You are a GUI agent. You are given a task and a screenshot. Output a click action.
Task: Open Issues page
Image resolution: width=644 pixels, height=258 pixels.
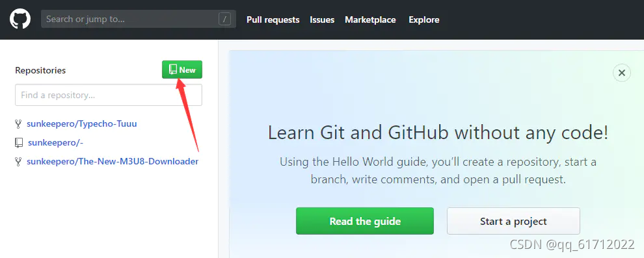(x=322, y=19)
